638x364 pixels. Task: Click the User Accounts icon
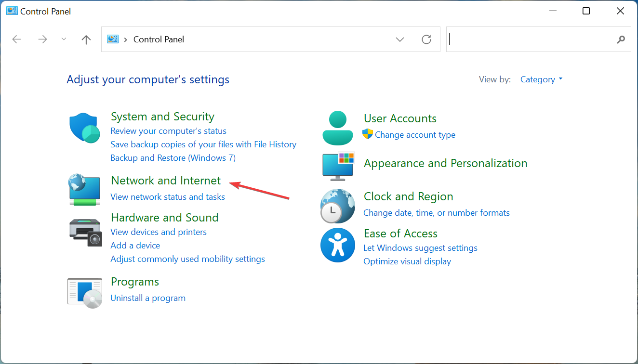point(338,127)
